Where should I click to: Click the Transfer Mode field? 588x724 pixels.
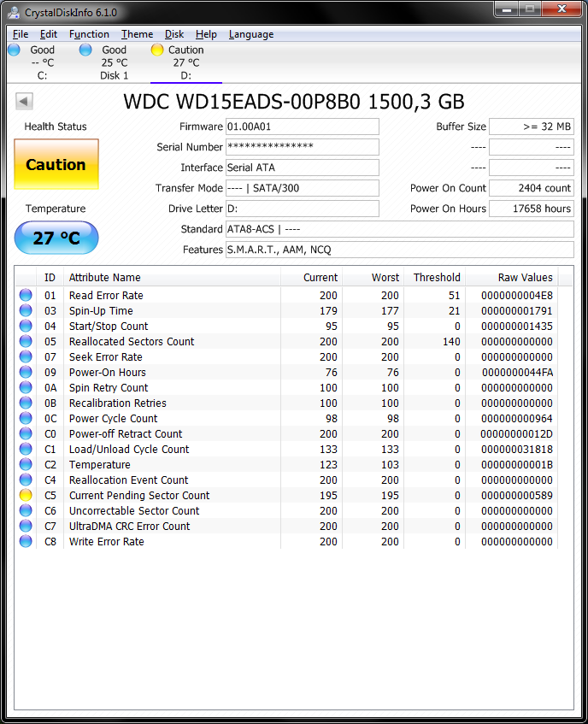[302, 188]
